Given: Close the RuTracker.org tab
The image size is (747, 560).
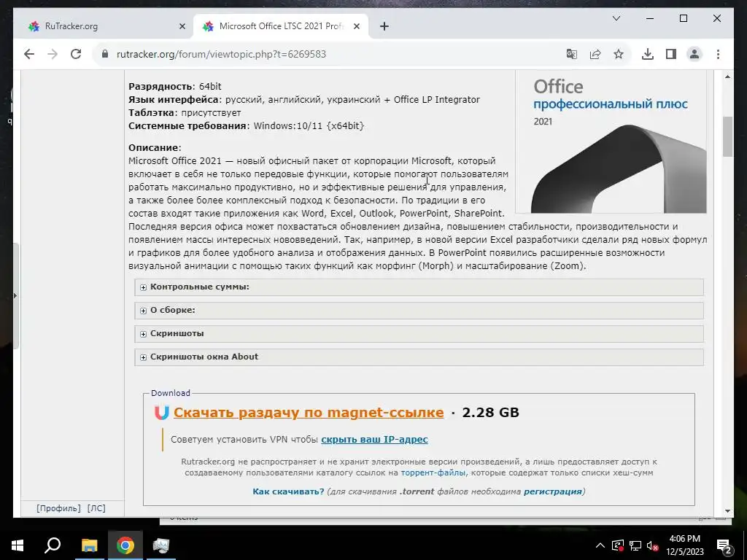Looking at the screenshot, I should pyautogui.click(x=182, y=27).
